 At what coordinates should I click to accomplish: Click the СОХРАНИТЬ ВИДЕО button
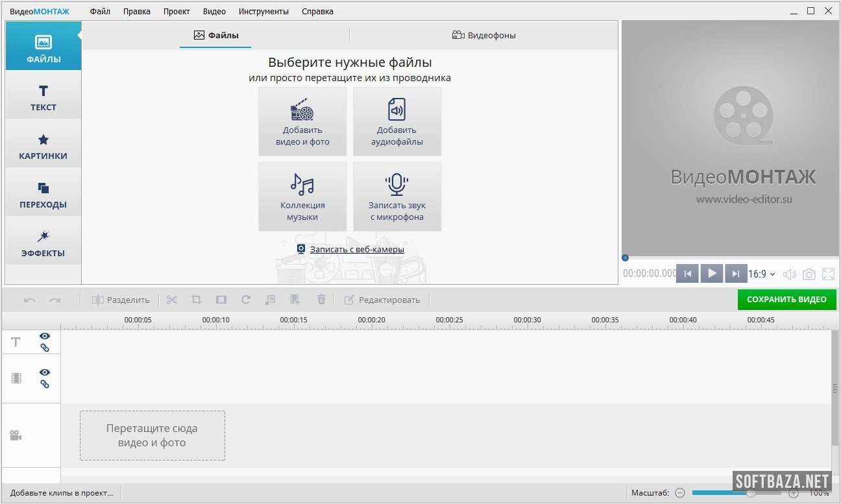(x=786, y=300)
